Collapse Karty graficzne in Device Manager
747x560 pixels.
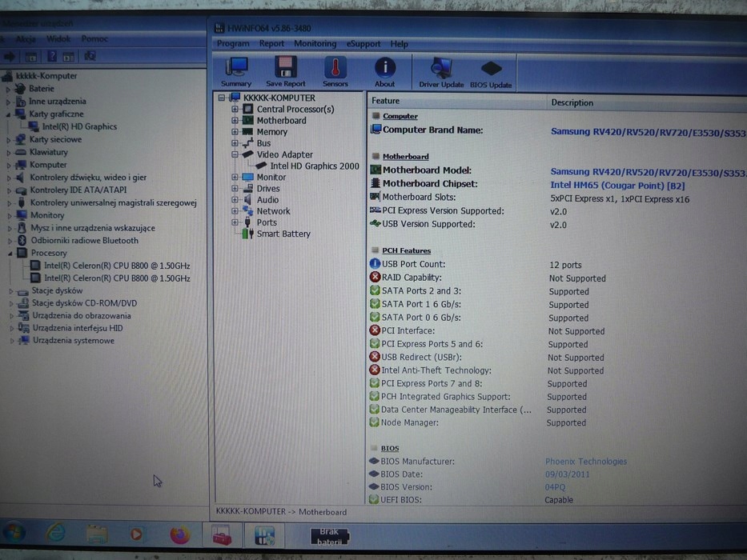pos(8,114)
